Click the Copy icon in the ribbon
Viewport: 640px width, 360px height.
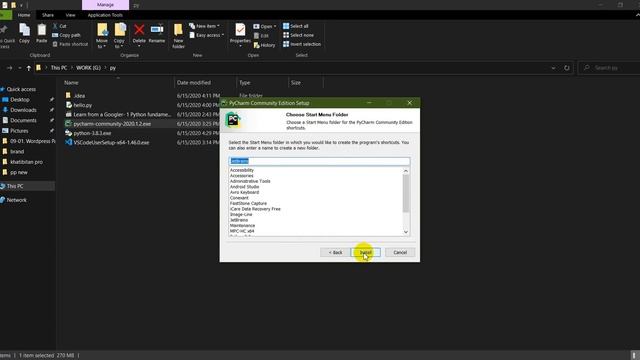pyautogui.click(x=24, y=33)
